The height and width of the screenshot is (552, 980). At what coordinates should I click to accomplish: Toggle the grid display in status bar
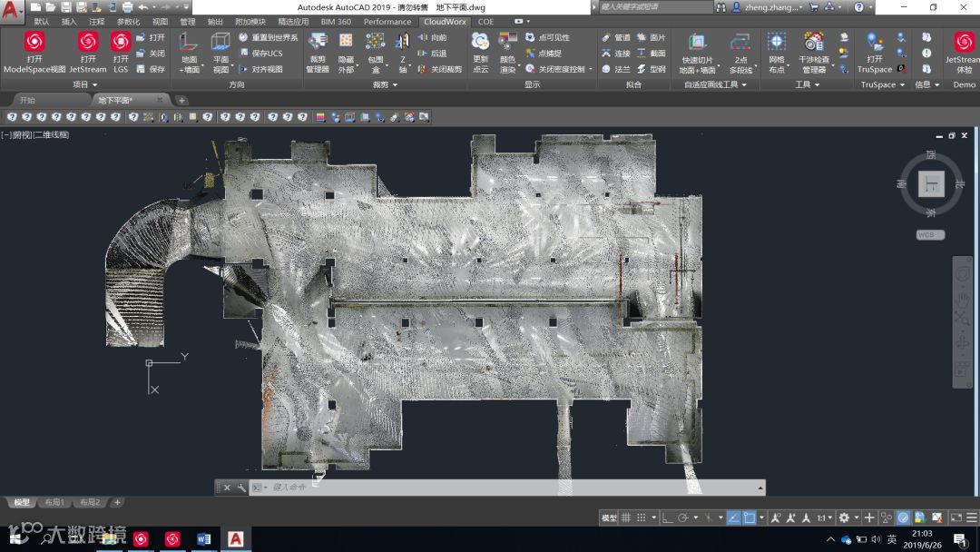click(x=626, y=517)
